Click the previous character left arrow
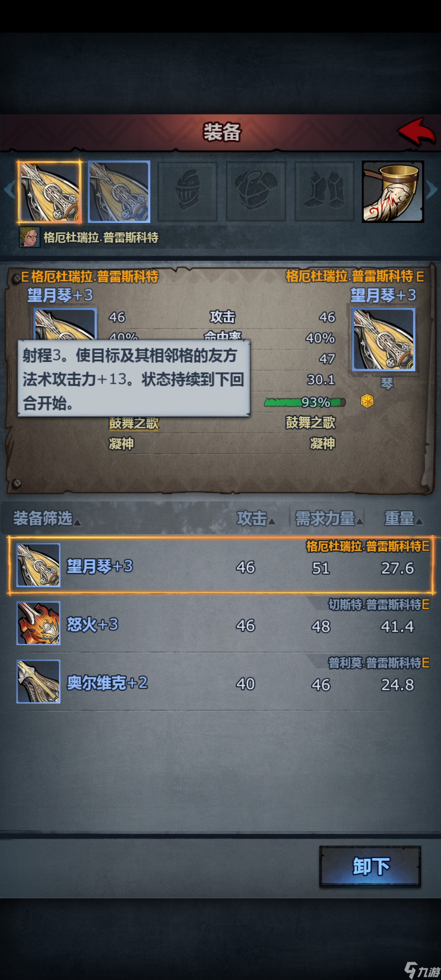The image size is (441, 980). 9,190
